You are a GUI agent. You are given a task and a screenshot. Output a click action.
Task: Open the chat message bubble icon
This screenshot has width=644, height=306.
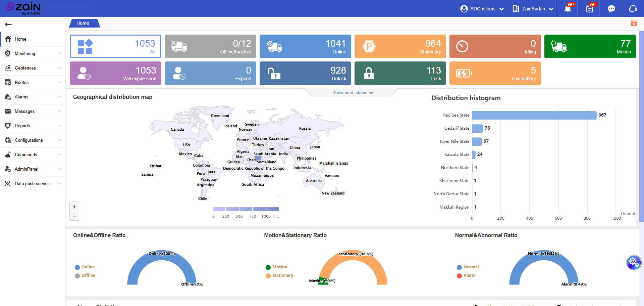pos(611,9)
